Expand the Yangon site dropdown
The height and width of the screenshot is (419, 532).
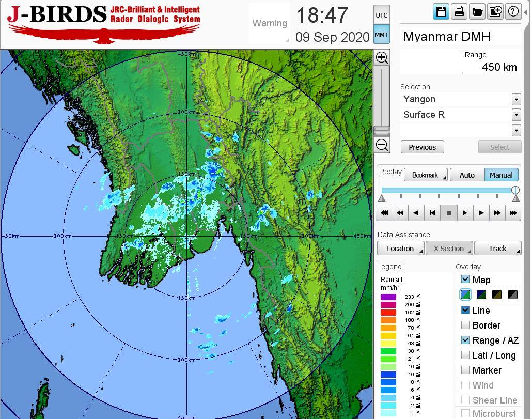pos(516,99)
